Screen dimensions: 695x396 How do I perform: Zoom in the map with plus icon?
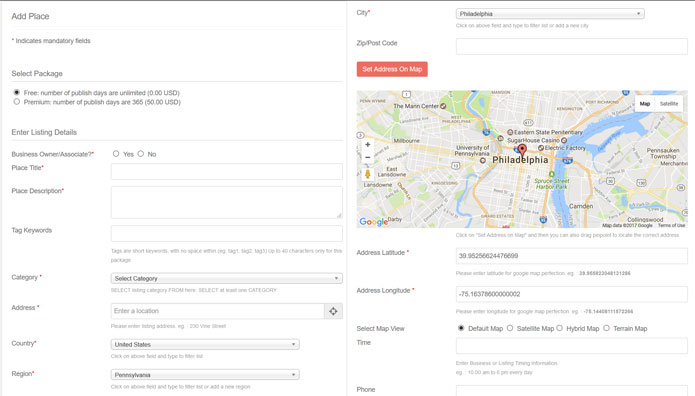(x=367, y=145)
